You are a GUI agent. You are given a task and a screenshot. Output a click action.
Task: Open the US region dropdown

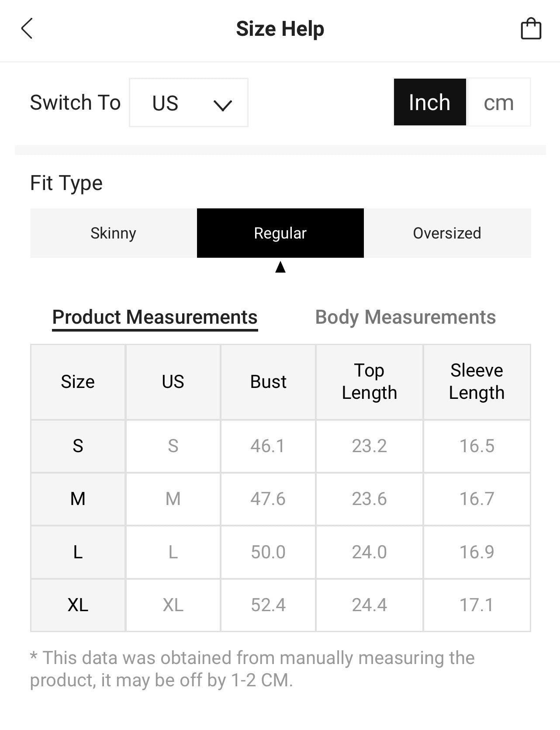point(188,103)
